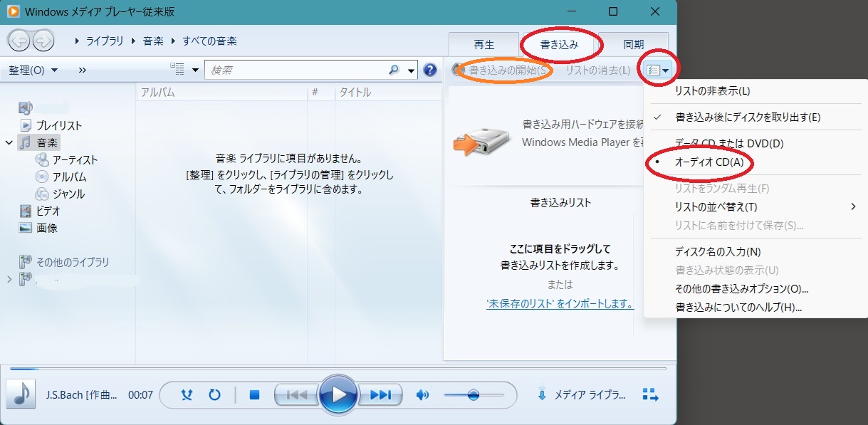Switch to the 再生 tab
Screen dimensions: 868x425
pos(483,44)
